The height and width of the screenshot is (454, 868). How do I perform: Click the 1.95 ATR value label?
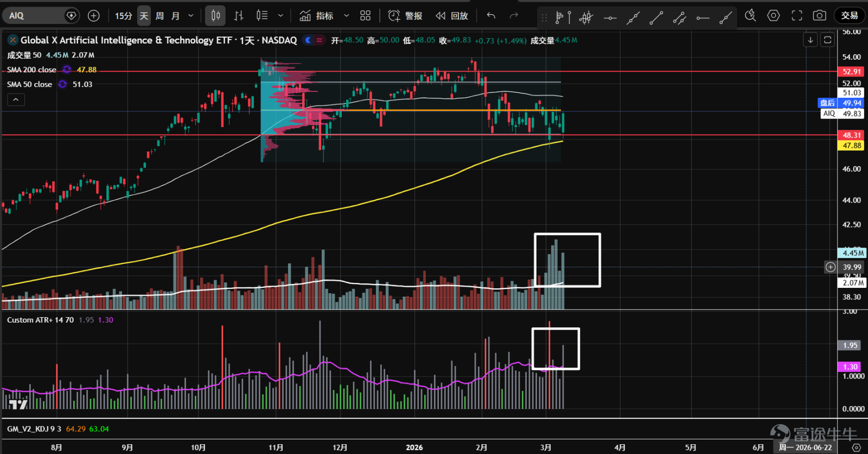click(x=850, y=345)
